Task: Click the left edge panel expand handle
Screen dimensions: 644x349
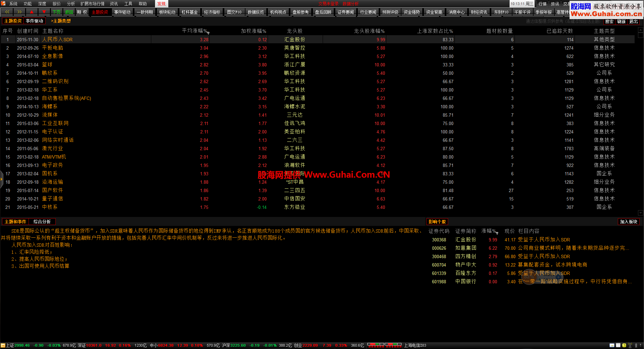Action: coord(1,179)
